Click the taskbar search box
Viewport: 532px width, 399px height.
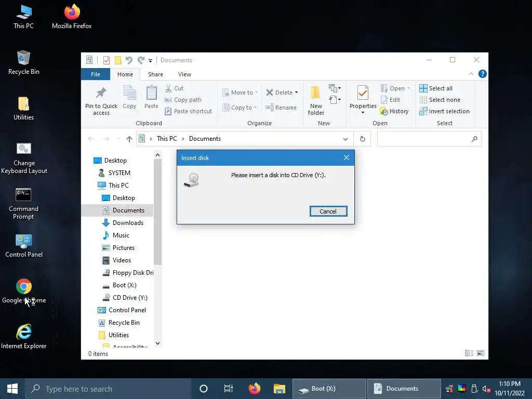click(108, 389)
